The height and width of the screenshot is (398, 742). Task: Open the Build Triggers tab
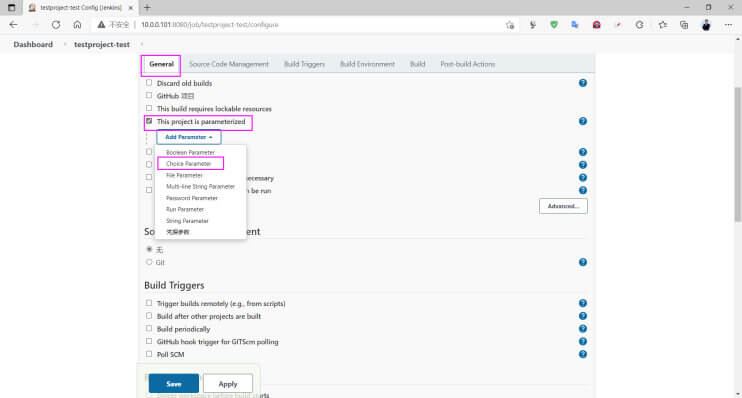[x=304, y=64]
